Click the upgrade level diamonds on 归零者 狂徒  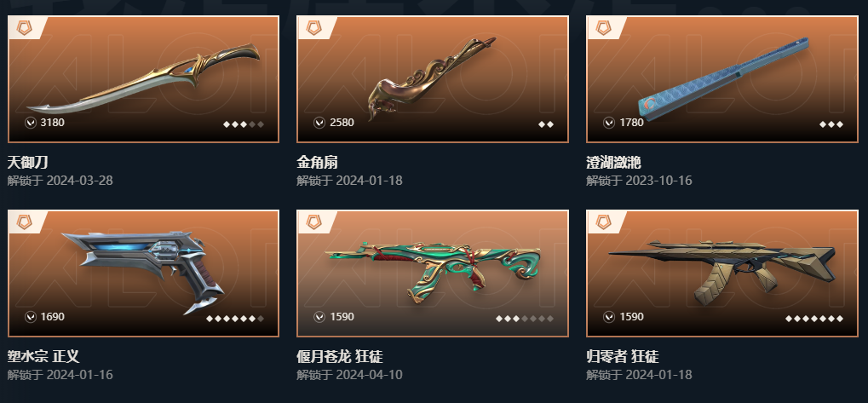point(814,319)
